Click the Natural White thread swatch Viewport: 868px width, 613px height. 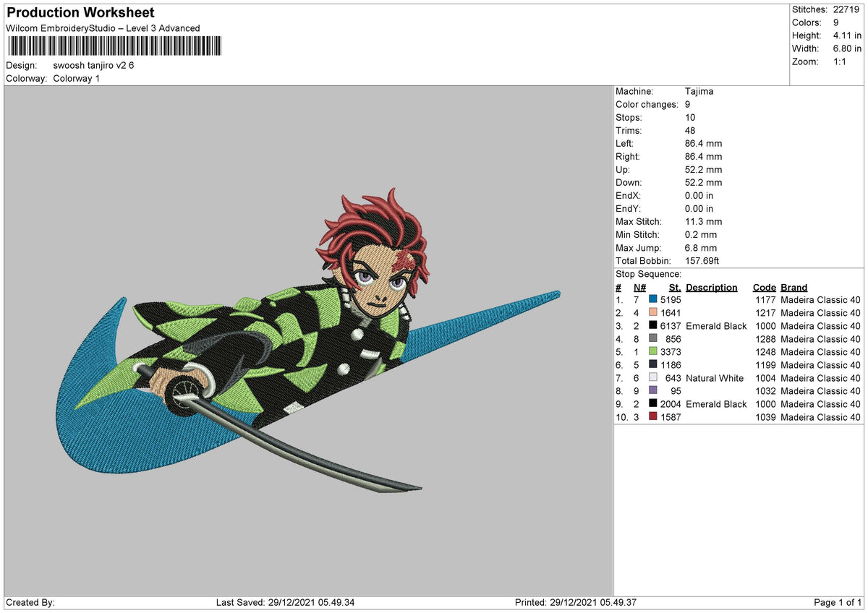(x=653, y=377)
